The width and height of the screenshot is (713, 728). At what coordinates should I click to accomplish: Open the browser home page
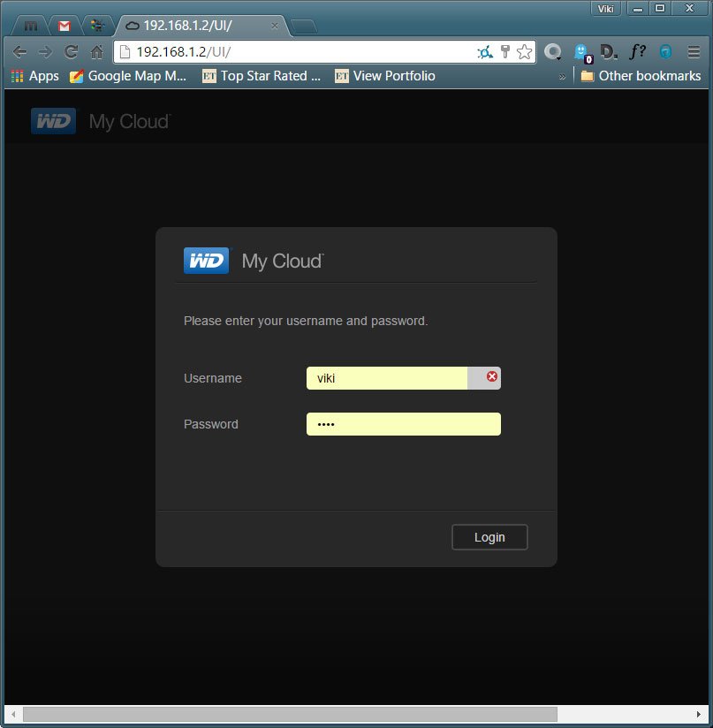coord(96,51)
